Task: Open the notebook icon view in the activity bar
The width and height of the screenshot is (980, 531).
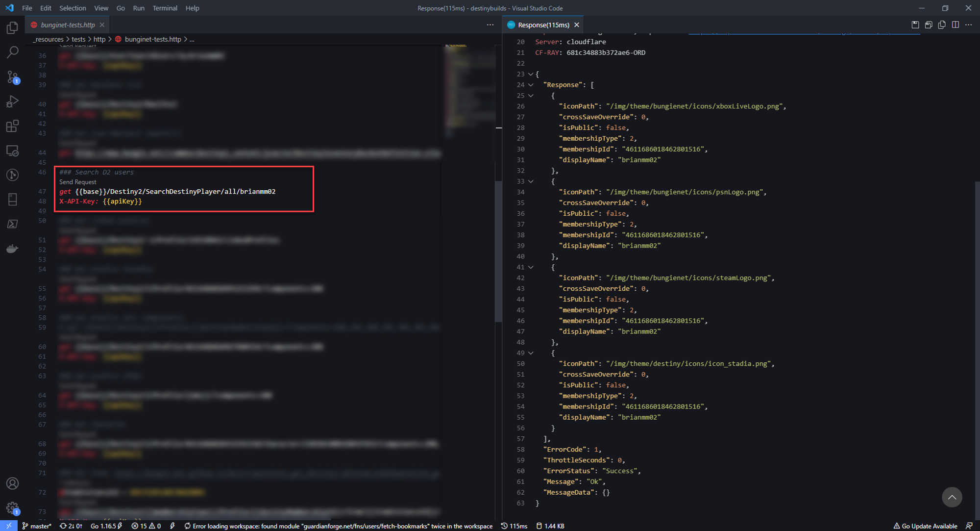Action: point(12,200)
